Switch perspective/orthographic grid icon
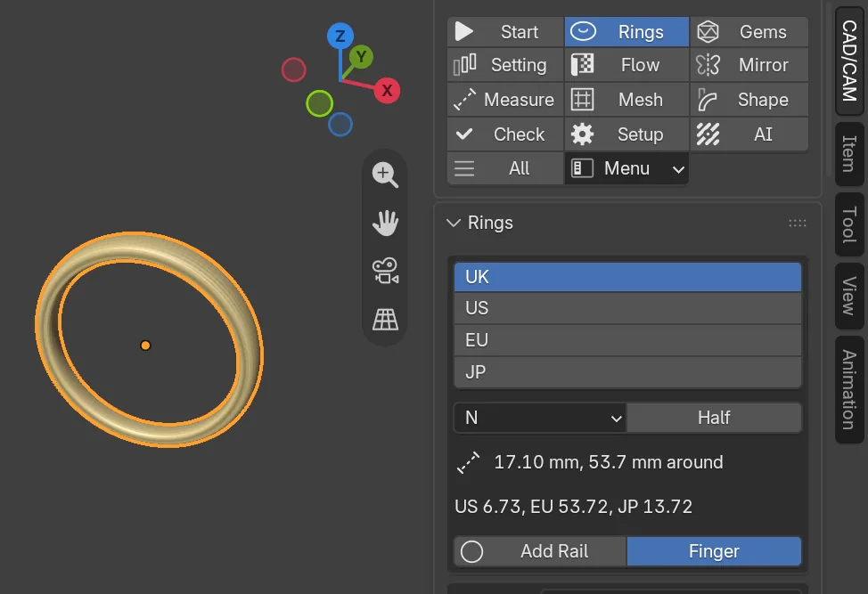The width and height of the screenshot is (868, 594). coord(385,319)
